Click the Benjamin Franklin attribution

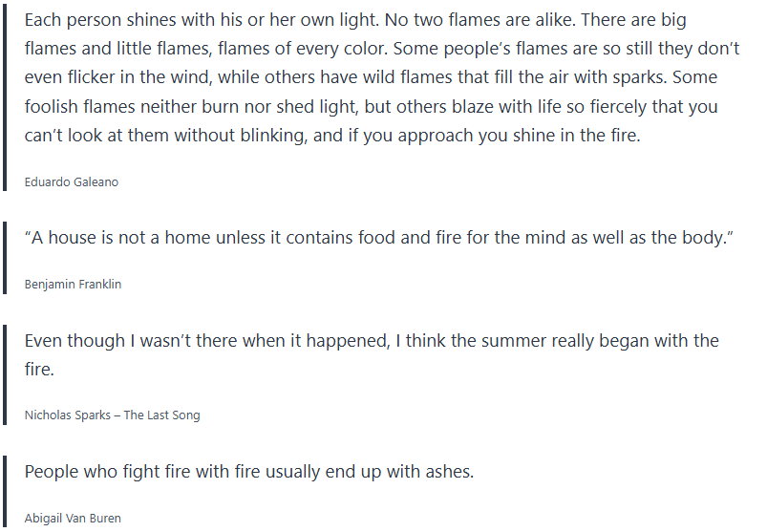coord(73,284)
